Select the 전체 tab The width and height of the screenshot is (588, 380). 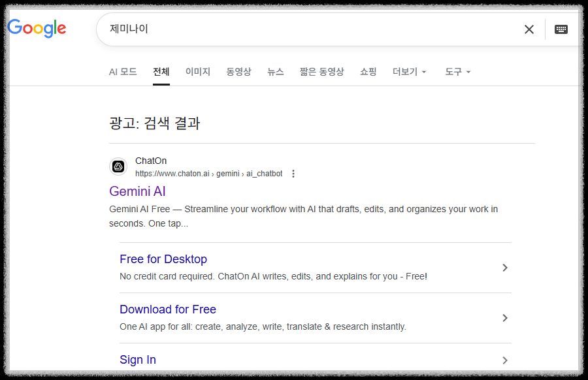click(161, 72)
